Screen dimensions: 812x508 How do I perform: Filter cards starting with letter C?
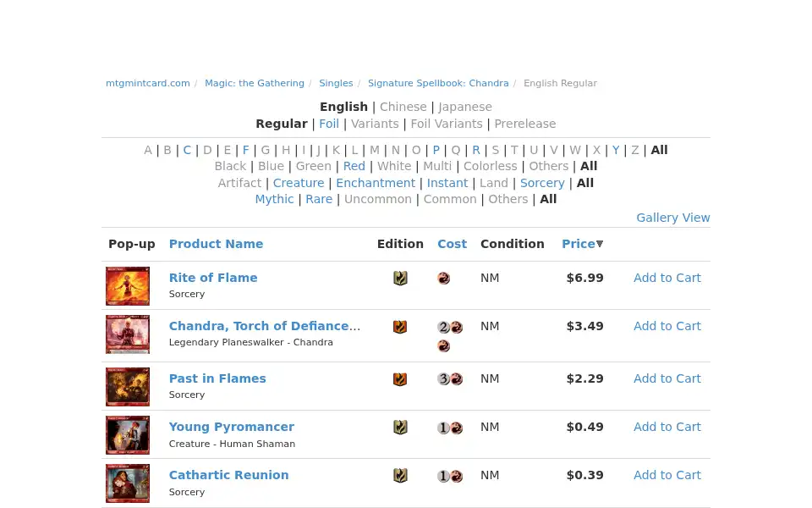point(187,150)
